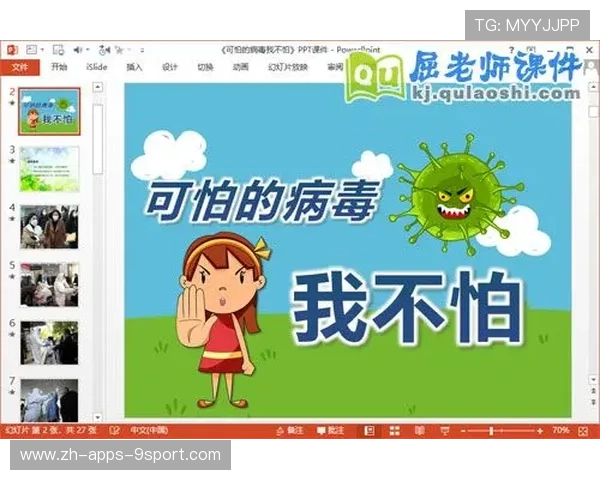The image size is (600, 480).
Task: Switch to the 插入 ribbon tab
Action: tap(134, 67)
